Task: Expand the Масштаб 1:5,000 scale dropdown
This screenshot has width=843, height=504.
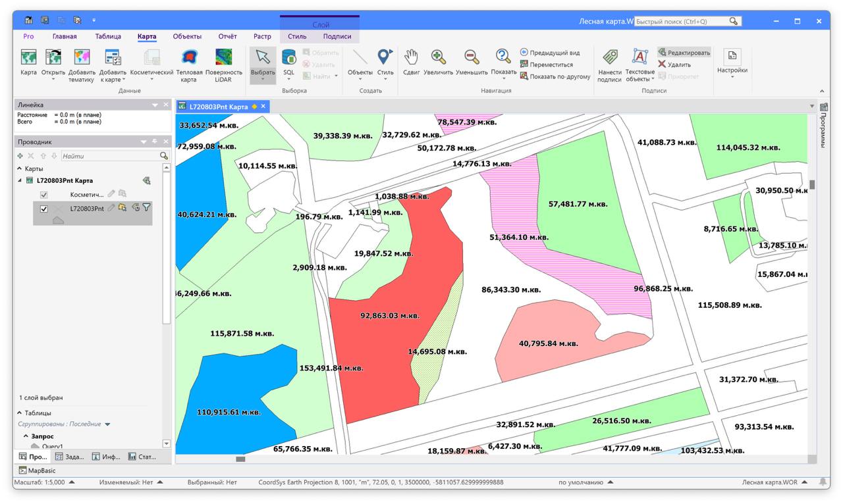Action: 72,482
